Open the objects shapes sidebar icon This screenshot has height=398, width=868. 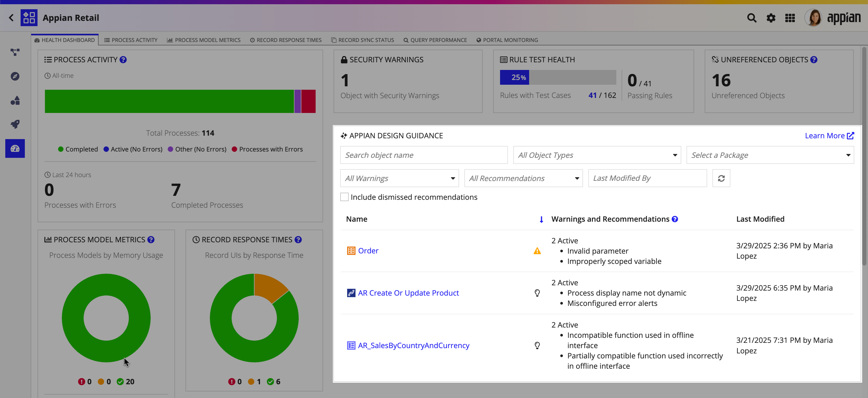[15, 100]
